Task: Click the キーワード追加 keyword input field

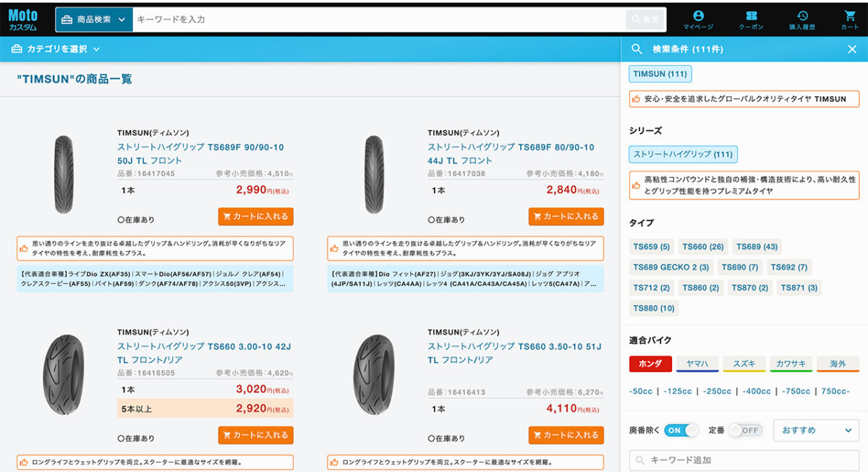Action: pyautogui.click(x=745, y=460)
